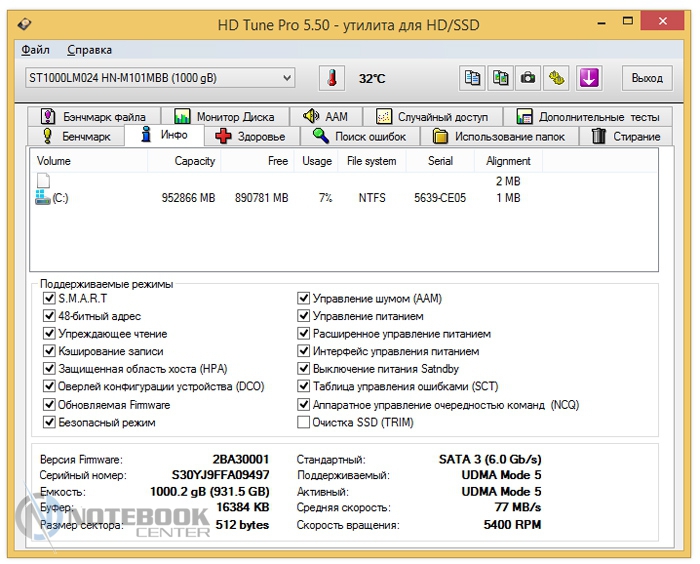Toggle Защищенная область хоста (HPA) checkbox
Image resolution: width=700 pixels, height=564 pixels.
(49, 368)
